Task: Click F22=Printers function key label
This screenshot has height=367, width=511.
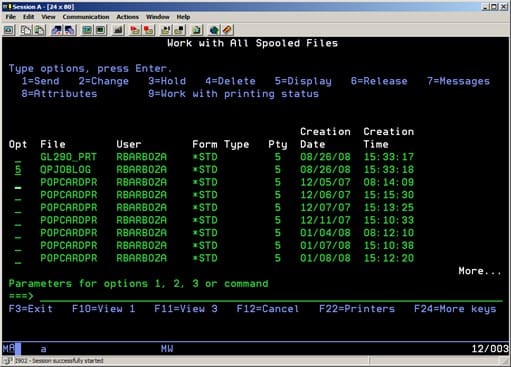Action: click(x=357, y=309)
